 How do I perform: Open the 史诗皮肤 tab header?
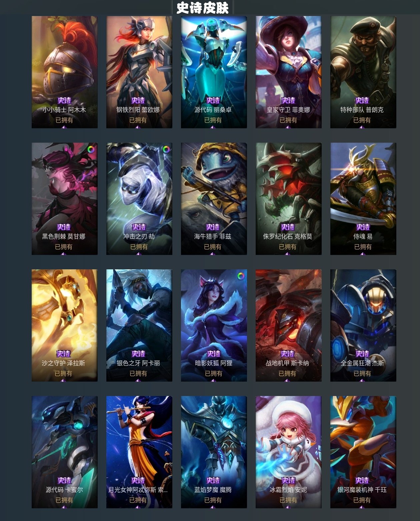(x=202, y=8)
